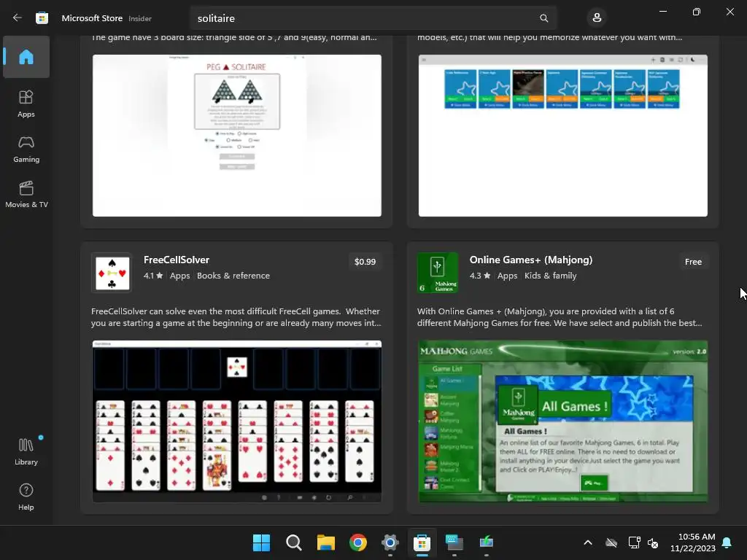
Task: Click the network display tray icon
Action: (x=634, y=542)
